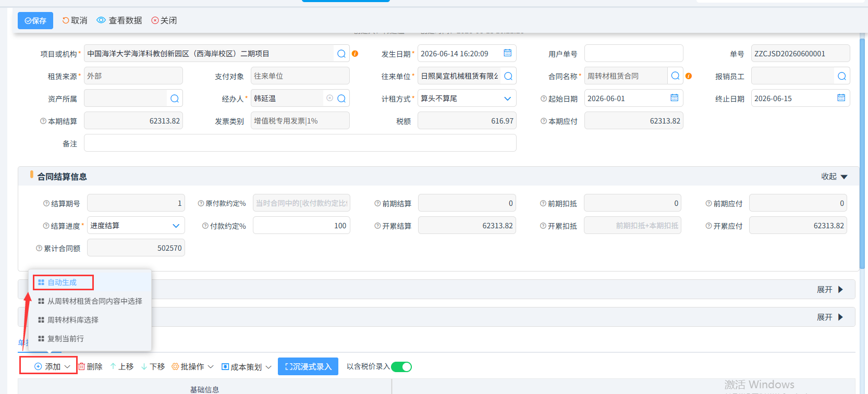Open search for 往来单位 field
The height and width of the screenshot is (394, 868).
[x=508, y=76]
